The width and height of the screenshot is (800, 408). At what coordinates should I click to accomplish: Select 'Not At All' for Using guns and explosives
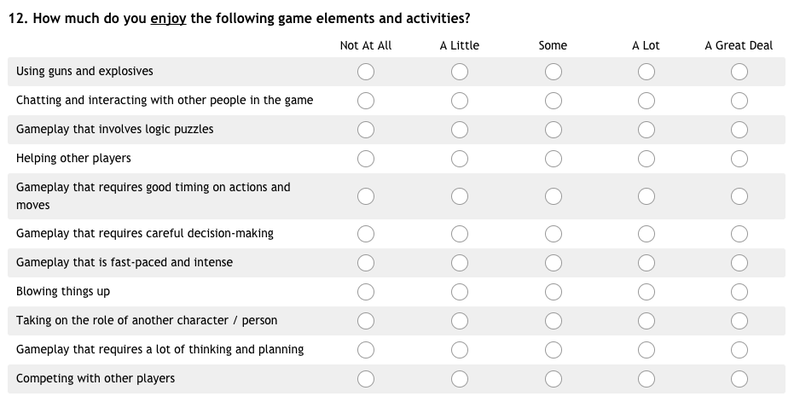coord(366,71)
